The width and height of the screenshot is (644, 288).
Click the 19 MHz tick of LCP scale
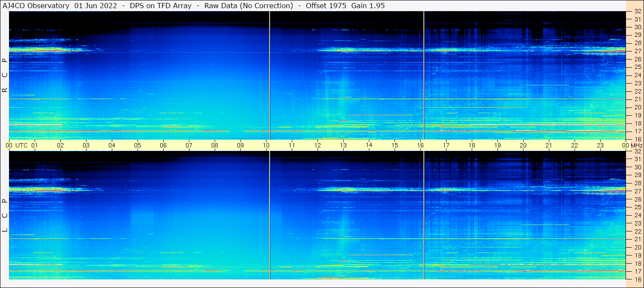637,255
